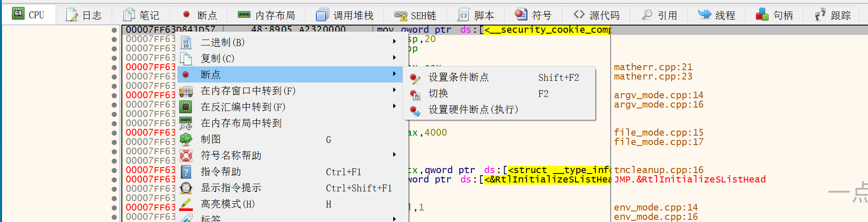
Task: Expand the 标签 submenu arrow
Action: 395,219
